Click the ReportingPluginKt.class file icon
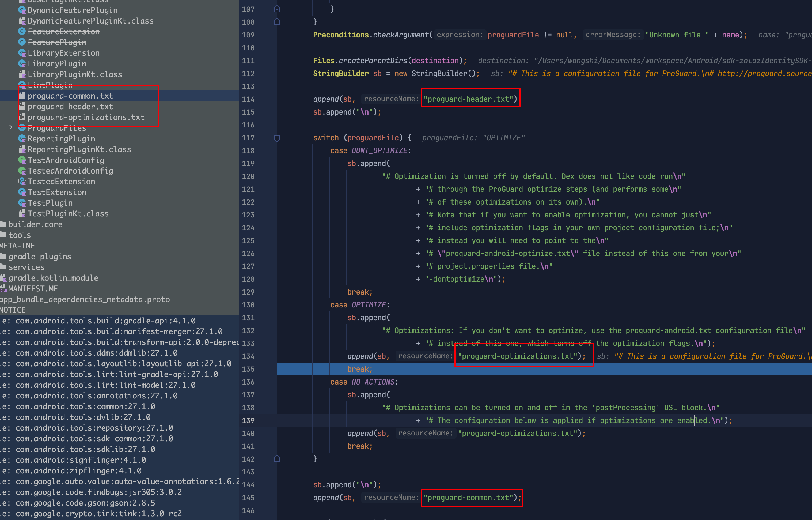 (x=22, y=149)
